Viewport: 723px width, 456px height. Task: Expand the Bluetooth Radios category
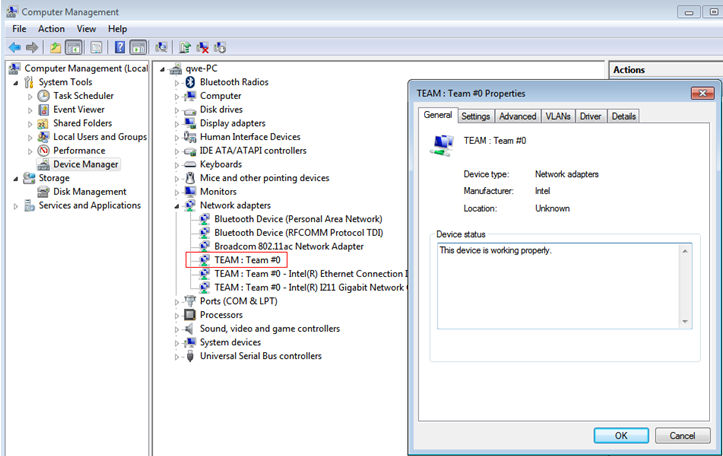178,83
